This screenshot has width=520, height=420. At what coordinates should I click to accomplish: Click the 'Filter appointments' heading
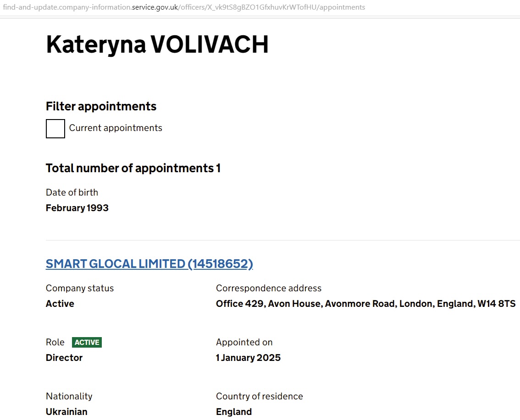click(101, 106)
